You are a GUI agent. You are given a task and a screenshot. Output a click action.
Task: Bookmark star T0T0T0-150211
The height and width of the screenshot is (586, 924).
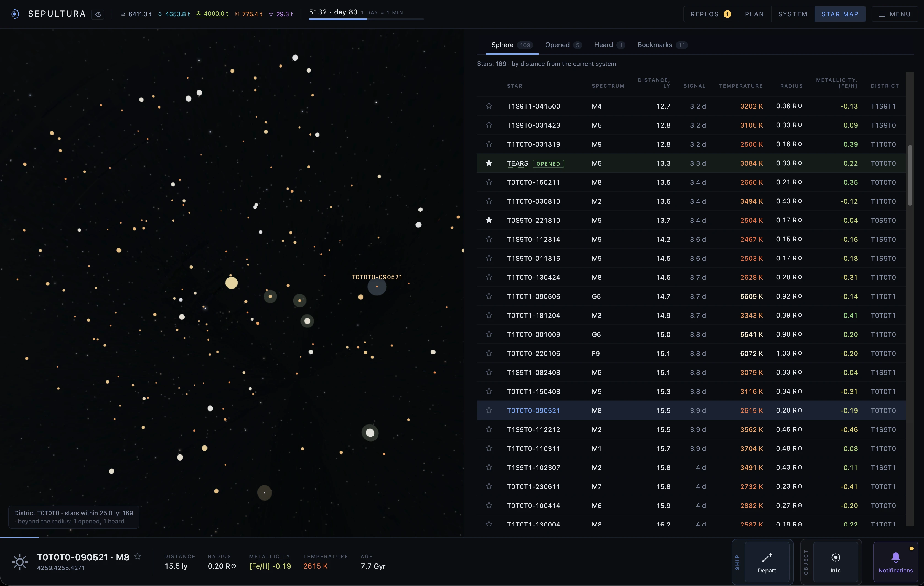point(489,182)
